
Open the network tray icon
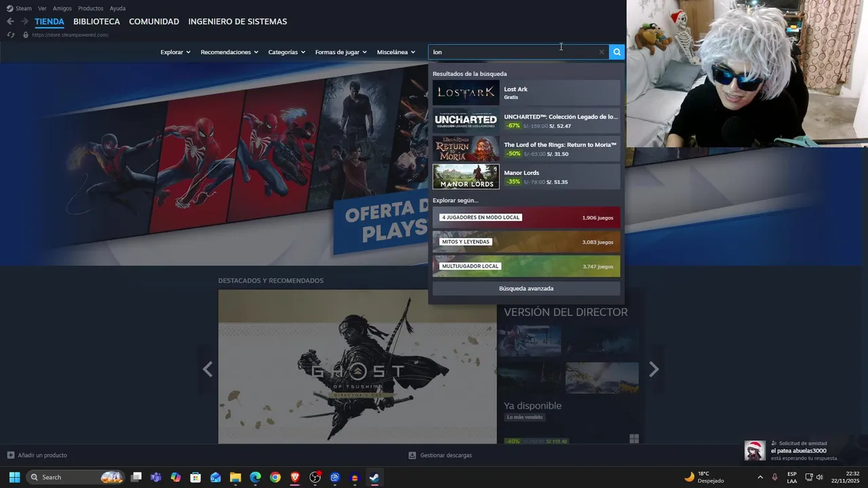click(809, 477)
